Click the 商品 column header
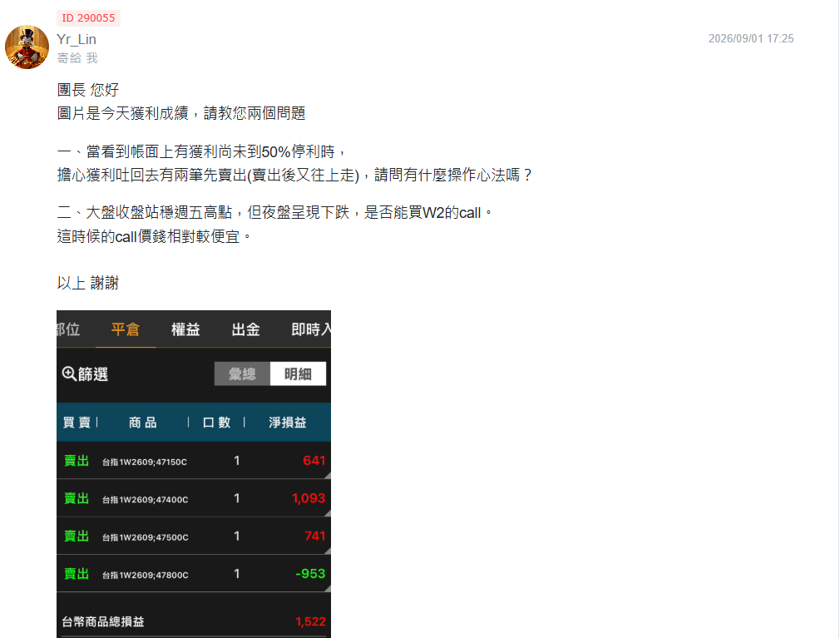Image resolution: width=840 pixels, height=638 pixels. (143, 422)
